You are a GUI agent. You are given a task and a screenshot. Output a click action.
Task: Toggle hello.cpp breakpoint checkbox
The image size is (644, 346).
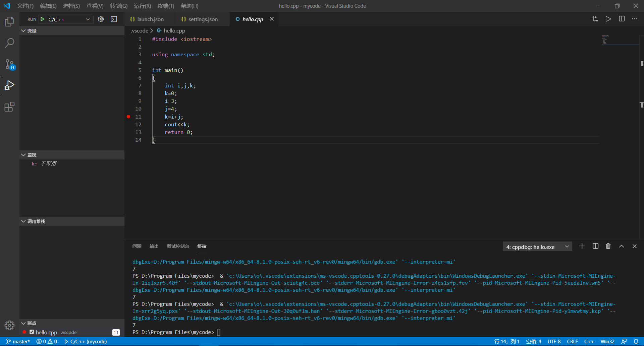point(32,332)
